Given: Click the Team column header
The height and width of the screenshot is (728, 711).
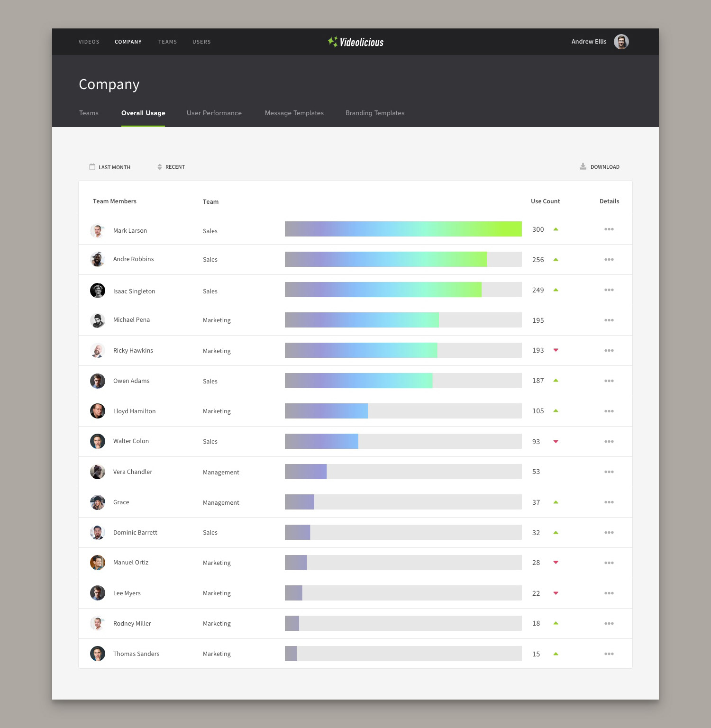Looking at the screenshot, I should [x=210, y=201].
